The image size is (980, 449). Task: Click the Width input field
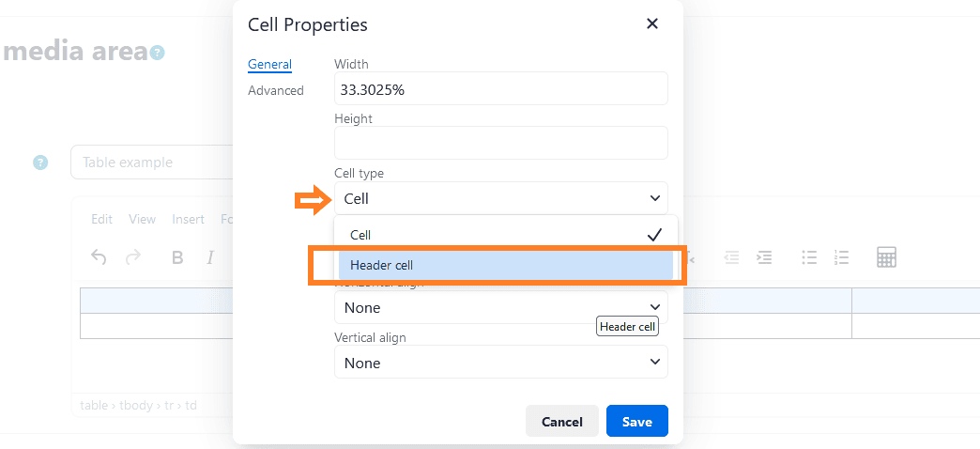500,89
